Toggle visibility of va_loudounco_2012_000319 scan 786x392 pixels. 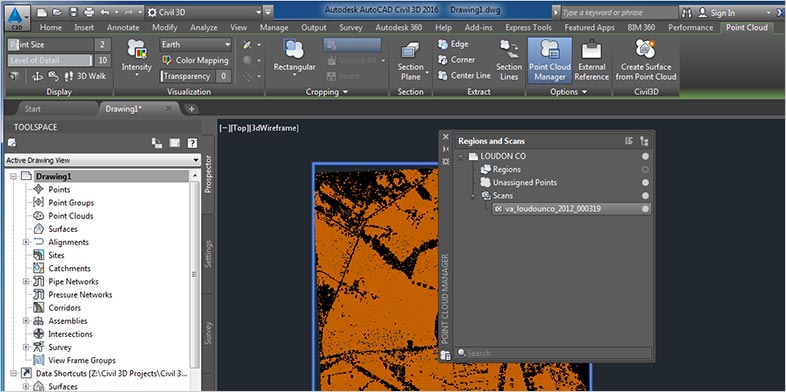click(x=645, y=209)
